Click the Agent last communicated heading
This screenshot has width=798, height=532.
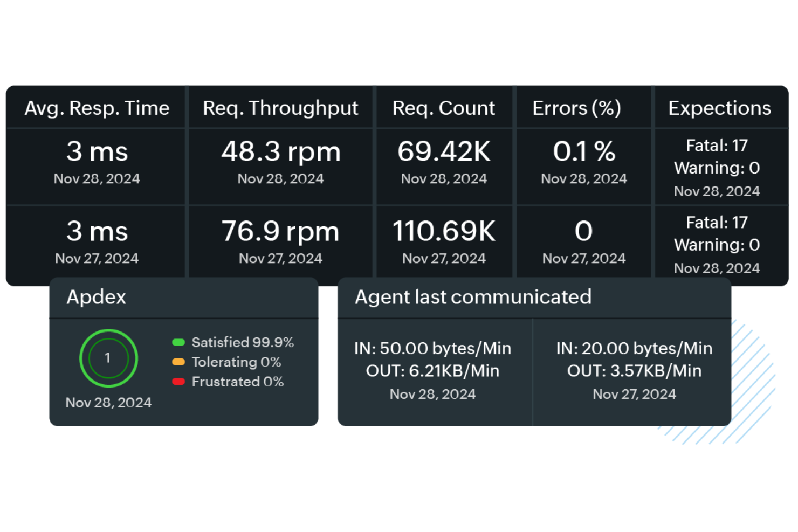pos(473,297)
